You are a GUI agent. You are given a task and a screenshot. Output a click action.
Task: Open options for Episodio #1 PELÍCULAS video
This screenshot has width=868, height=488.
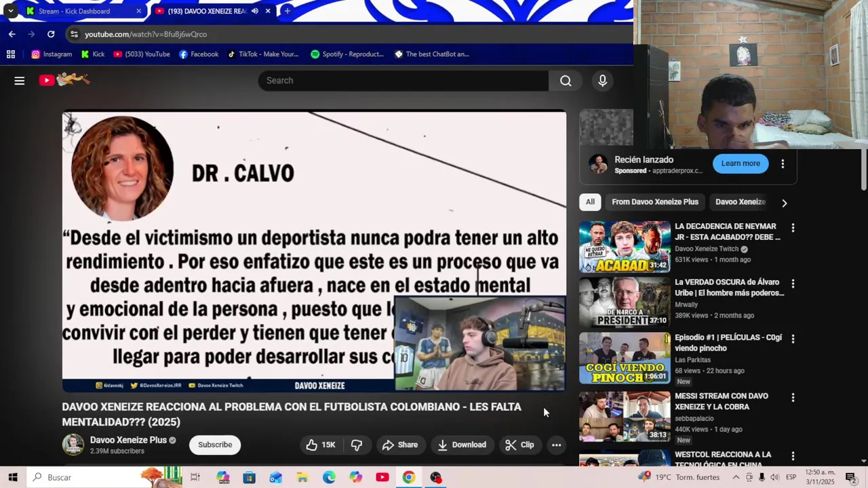coord(793,339)
